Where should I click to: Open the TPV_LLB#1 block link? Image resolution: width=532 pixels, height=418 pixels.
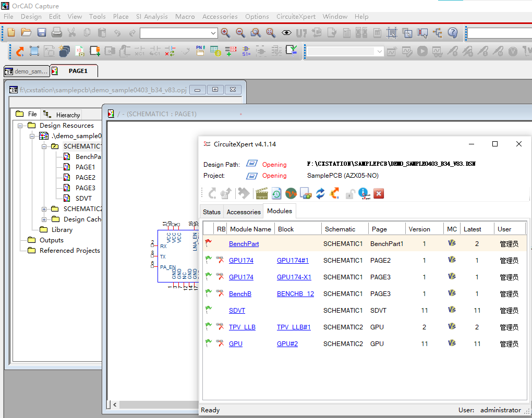[x=294, y=327]
